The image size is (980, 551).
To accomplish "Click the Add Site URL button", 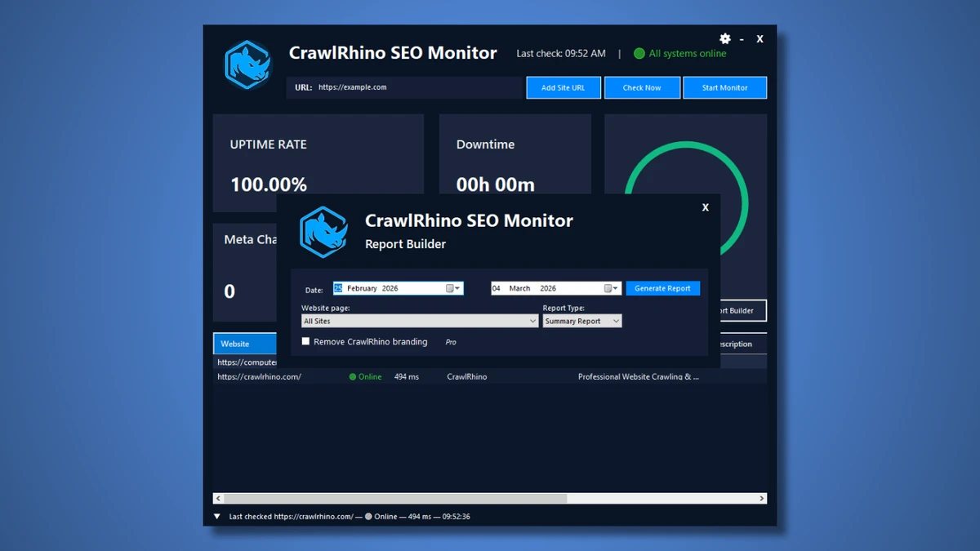I will pos(563,87).
